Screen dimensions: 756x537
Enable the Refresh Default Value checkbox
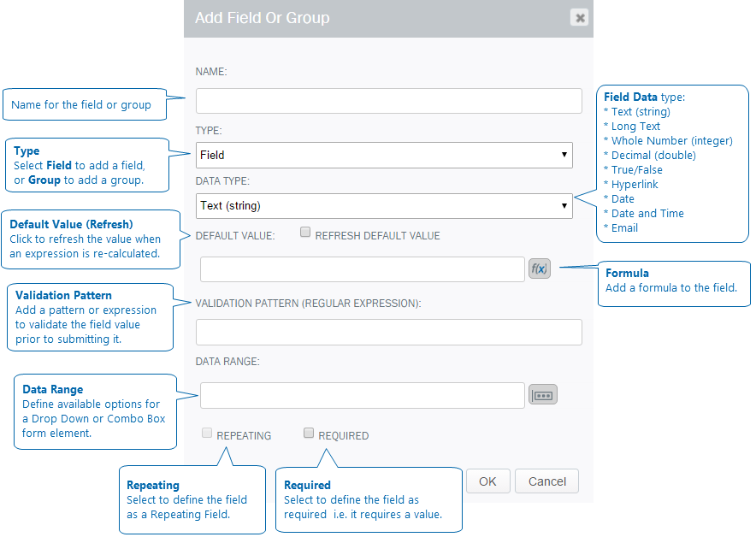pos(305,233)
